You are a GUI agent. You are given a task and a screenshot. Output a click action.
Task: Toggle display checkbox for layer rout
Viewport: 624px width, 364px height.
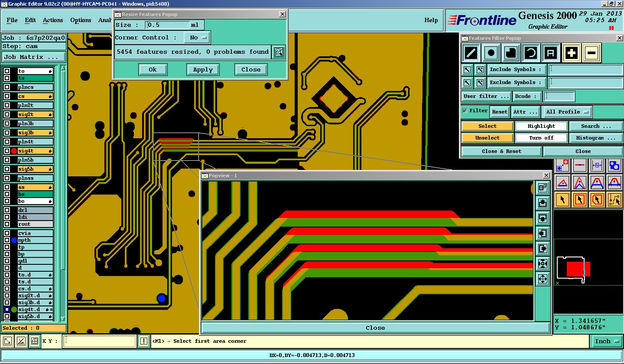tap(7, 224)
